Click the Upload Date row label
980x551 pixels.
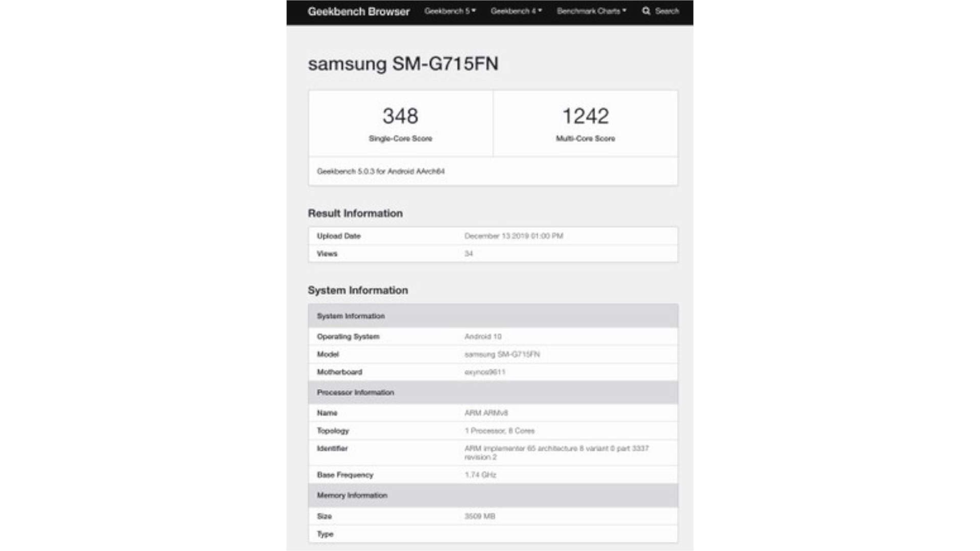(x=338, y=236)
